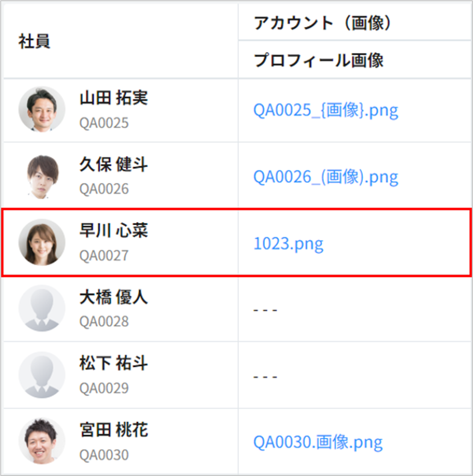Open the 1023.png profile image link
The width and height of the screenshot is (473, 476).
tap(288, 243)
